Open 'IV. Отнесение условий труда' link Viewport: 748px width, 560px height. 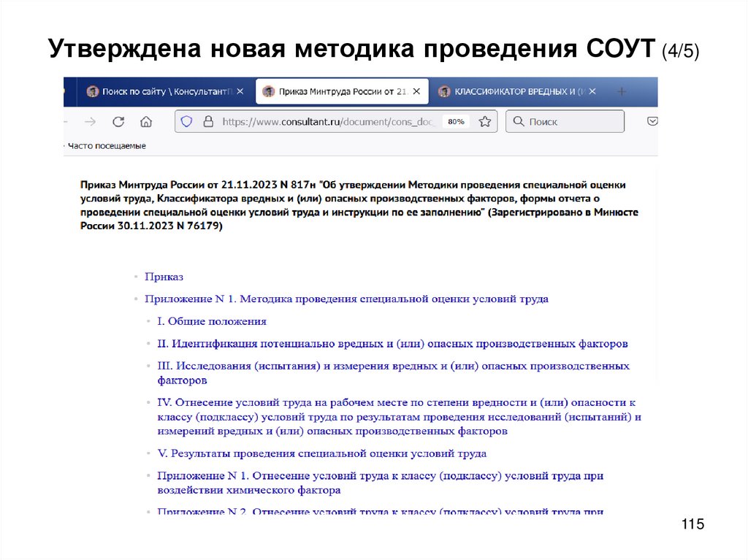(x=400, y=417)
